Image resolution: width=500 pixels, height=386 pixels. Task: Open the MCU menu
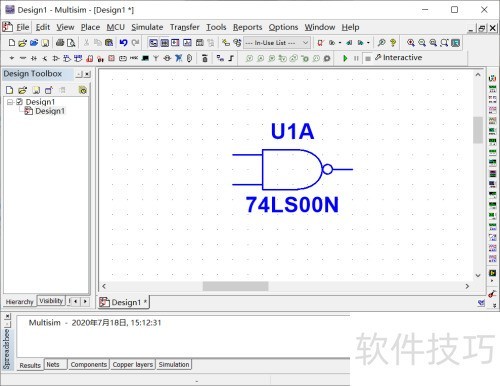point(115,27)
